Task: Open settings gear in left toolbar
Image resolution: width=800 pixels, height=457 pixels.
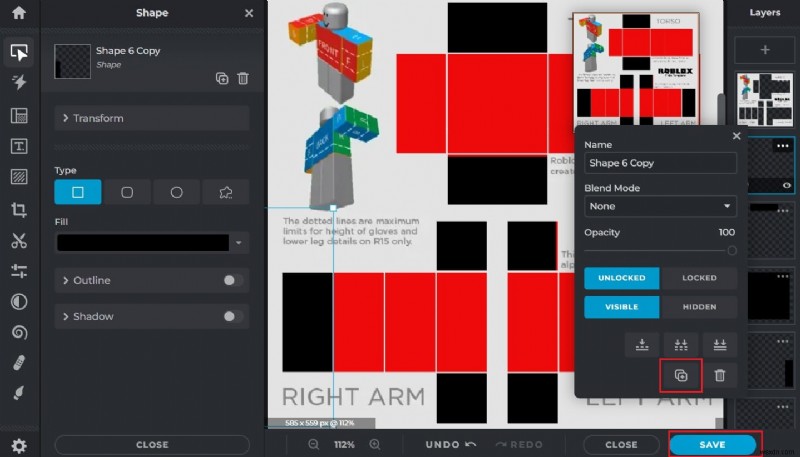Action: click(19, 446)
